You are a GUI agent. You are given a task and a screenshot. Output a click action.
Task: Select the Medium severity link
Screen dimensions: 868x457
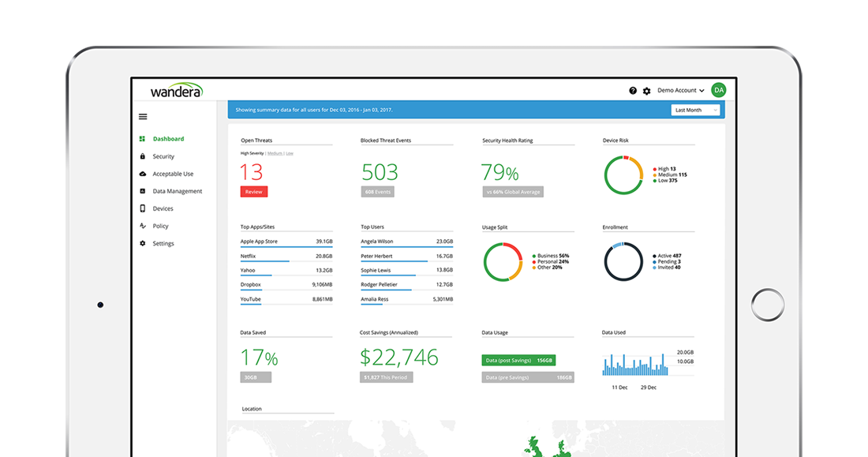pos(275,153)
